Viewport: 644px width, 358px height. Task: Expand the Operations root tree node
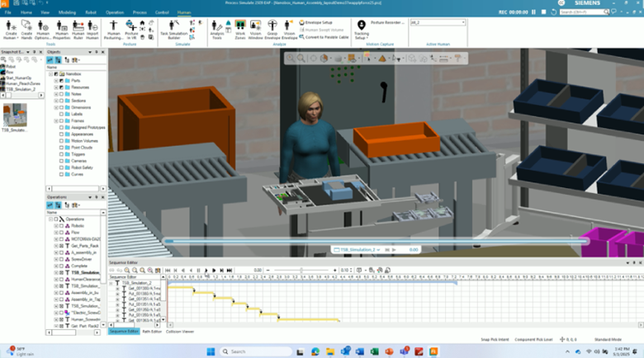click(x=51, y=219)
